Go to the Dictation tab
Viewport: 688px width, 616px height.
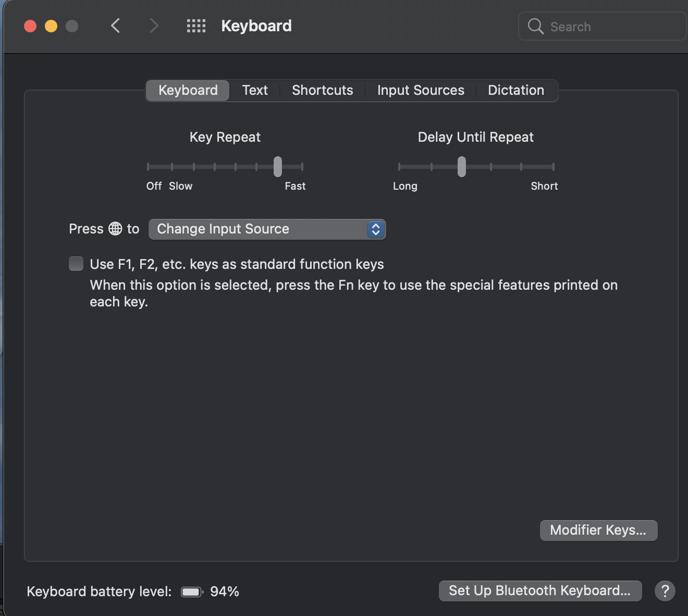[515, 90]
